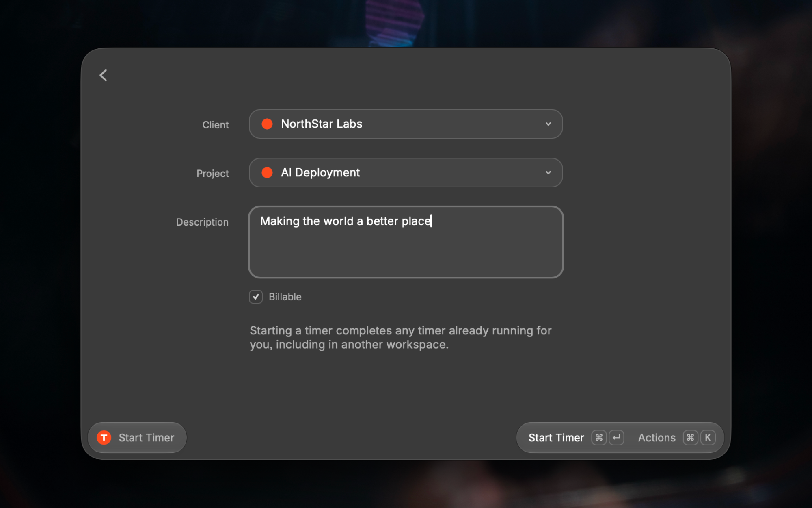
Task: Click the orange dot beside AI Deployment
Action: (267, 173)
